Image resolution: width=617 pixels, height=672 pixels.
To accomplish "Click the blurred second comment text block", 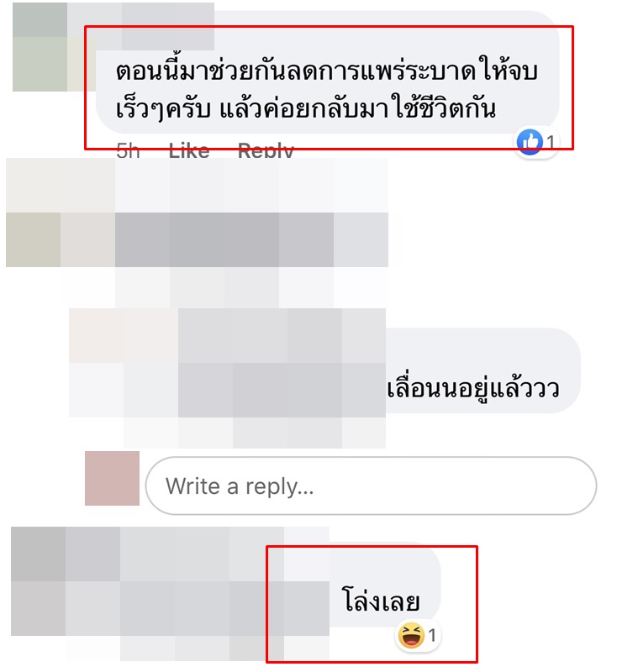I will click(251, 234).
